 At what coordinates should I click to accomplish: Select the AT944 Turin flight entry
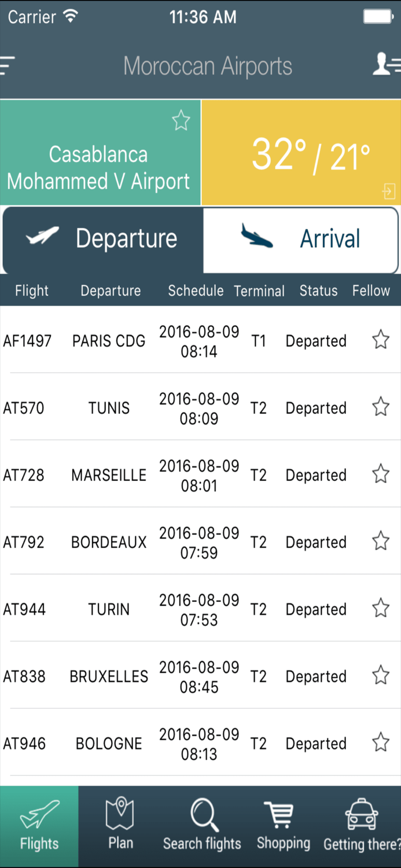coord(174,609)
